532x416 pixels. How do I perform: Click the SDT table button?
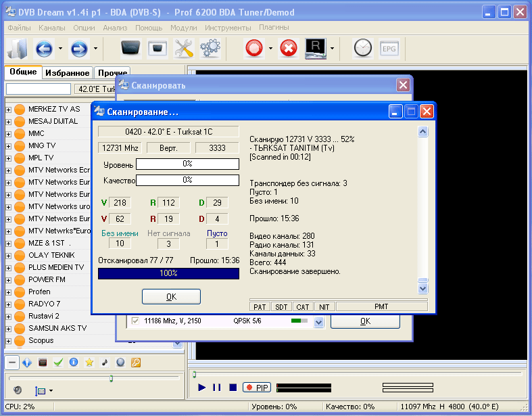tap(281, 307)
